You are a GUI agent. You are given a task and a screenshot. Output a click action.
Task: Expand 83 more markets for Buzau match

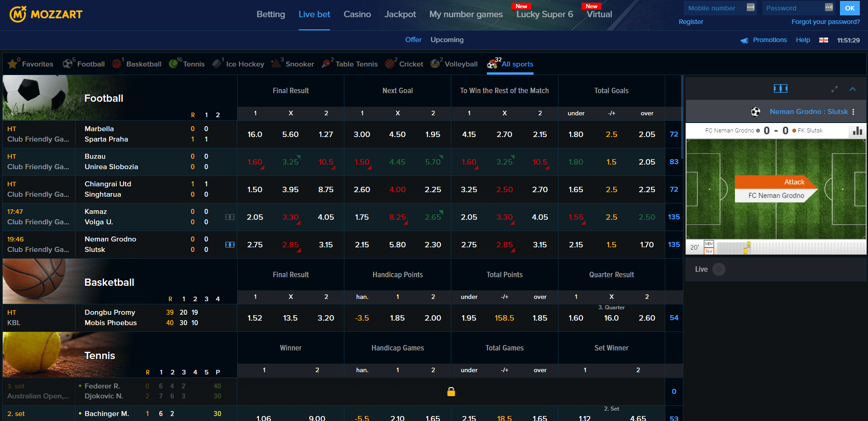point(674,162)
